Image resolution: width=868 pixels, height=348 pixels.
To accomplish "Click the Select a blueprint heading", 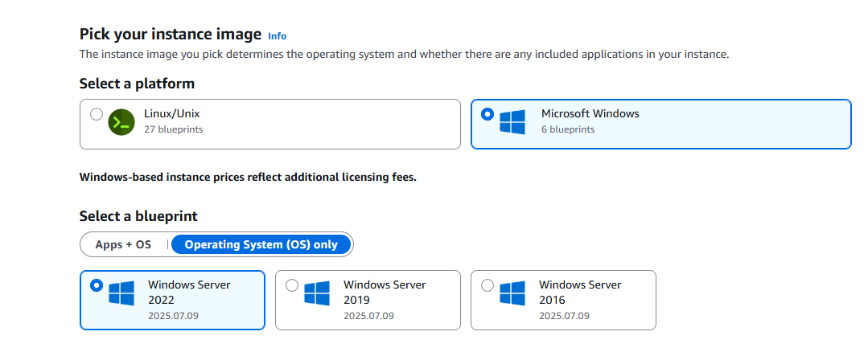I will (x=138, y=215).
